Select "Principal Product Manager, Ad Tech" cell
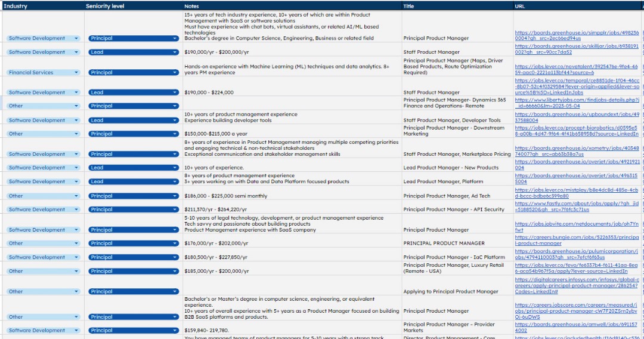The height and width of the screenshot is (339, 644). 457,193
